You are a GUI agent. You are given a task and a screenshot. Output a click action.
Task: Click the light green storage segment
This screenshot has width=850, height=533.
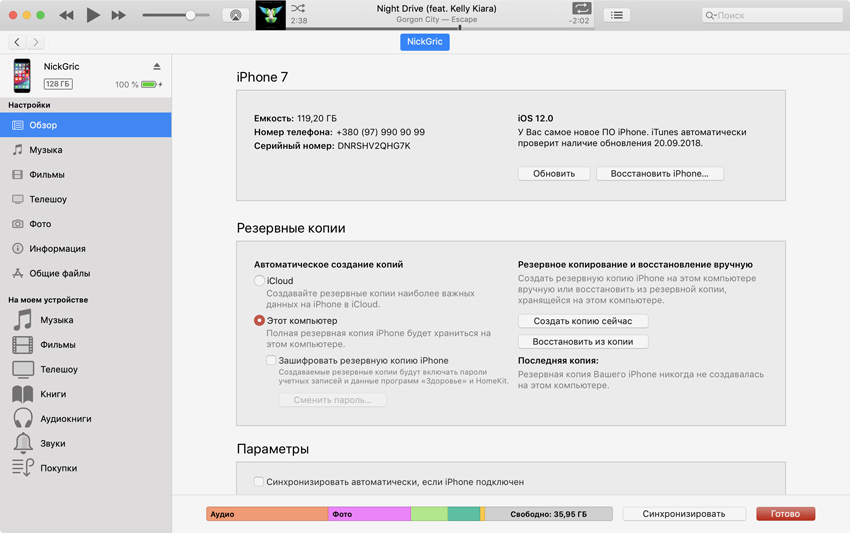click(429, 514)
